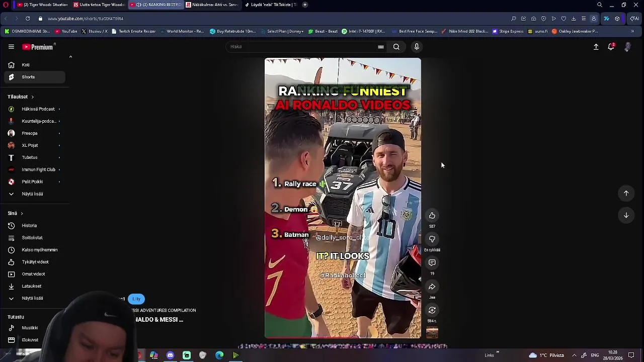Screen dimensions: 644x362
Task: Open the YouTube bookmark
Action: click(x=66, y=31)
